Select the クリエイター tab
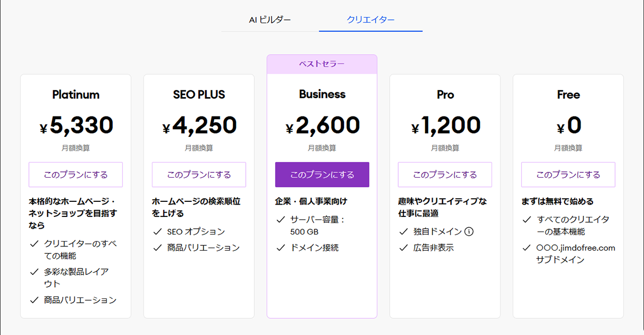644x335 pixels. 370,20
